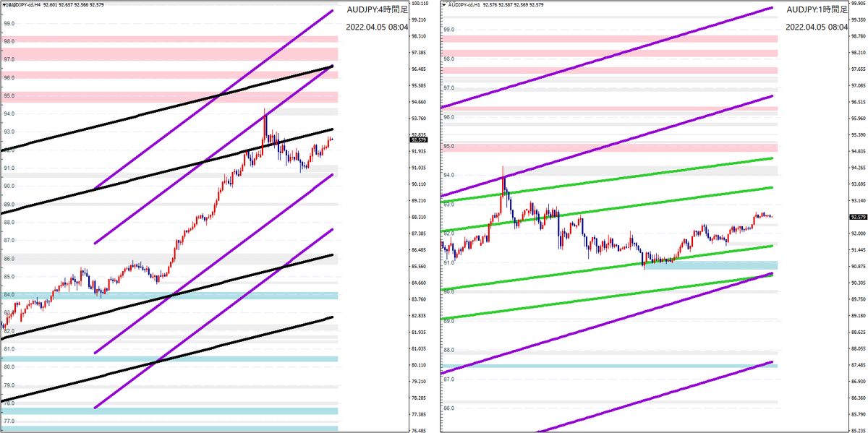Click the 96.515 price axis value
The image size is (868, 433).
point(859,102)
